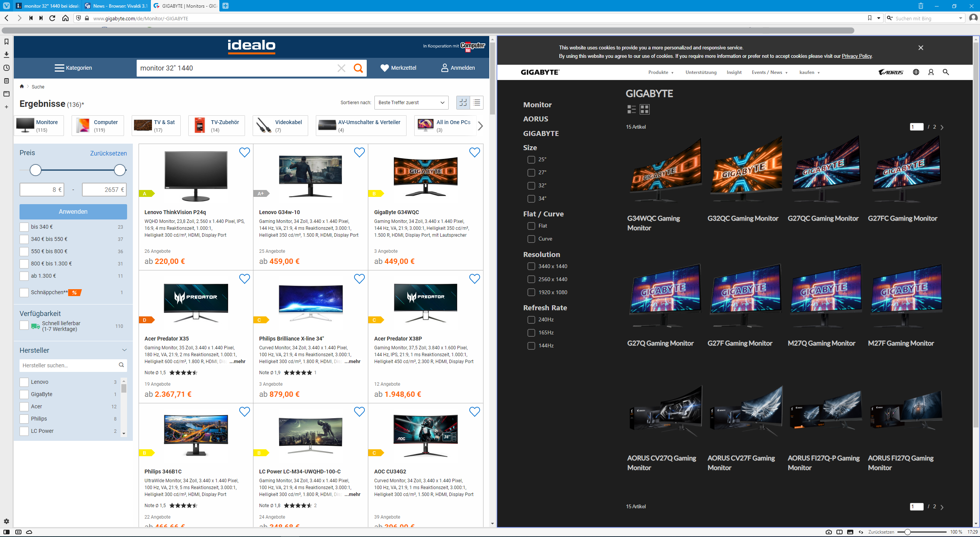Open the AORUS logo link on Gigabyte

click(x=891, y=72)
